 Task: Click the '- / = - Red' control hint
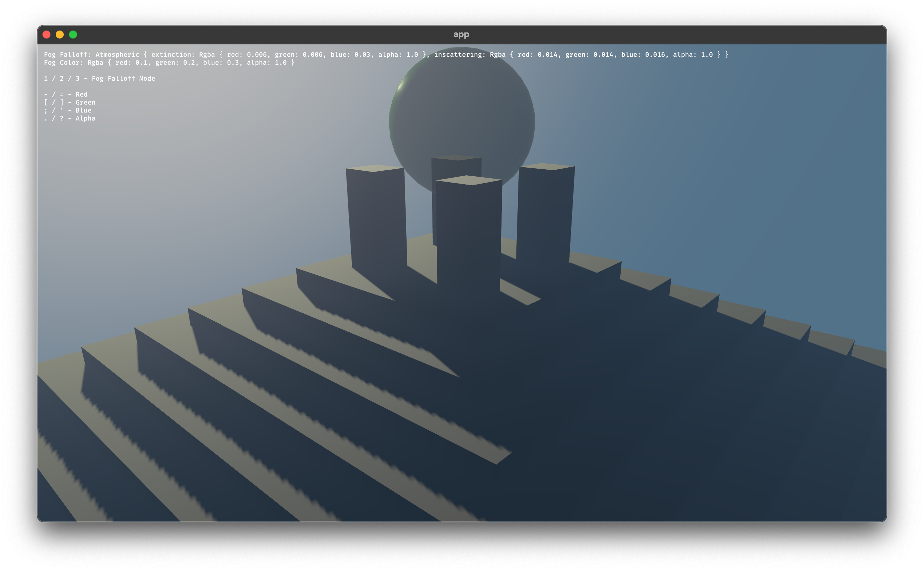point(66,94)
